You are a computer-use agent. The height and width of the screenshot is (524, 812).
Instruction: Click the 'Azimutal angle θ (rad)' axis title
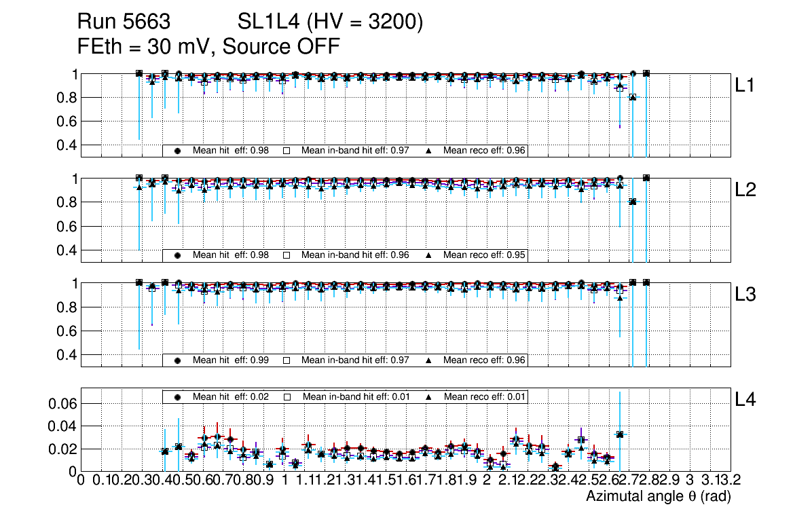[658, 498]
